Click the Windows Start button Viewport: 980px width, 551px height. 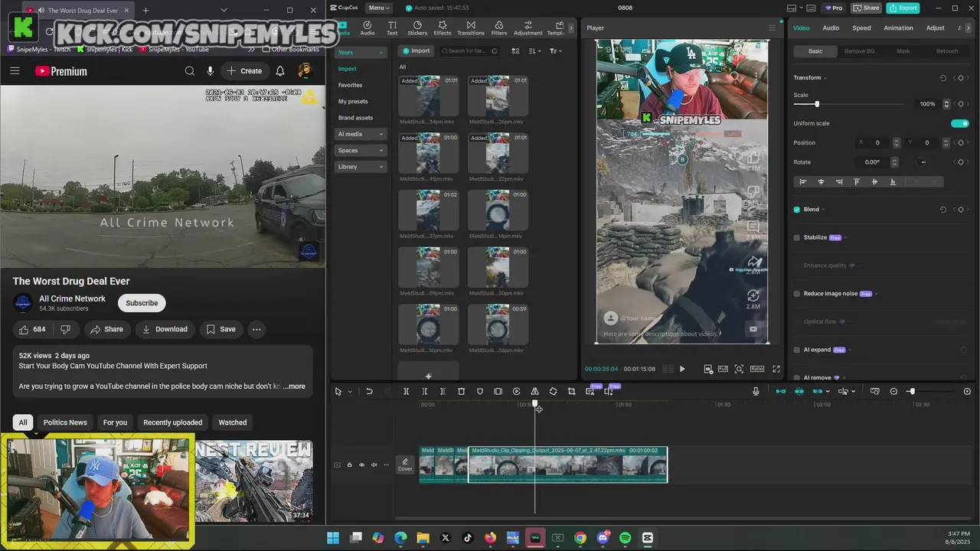click(333, 538)
